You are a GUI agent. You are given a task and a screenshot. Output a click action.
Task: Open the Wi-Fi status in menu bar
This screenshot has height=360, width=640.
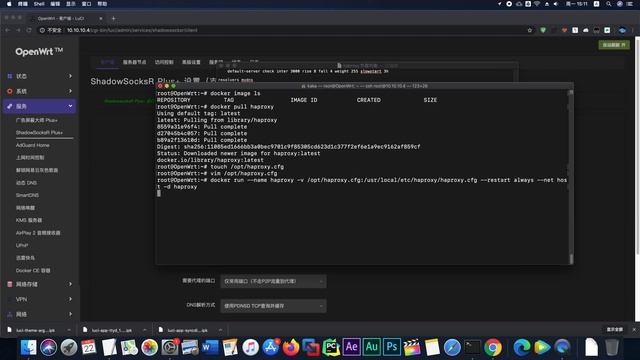click(x=537, y=4)
